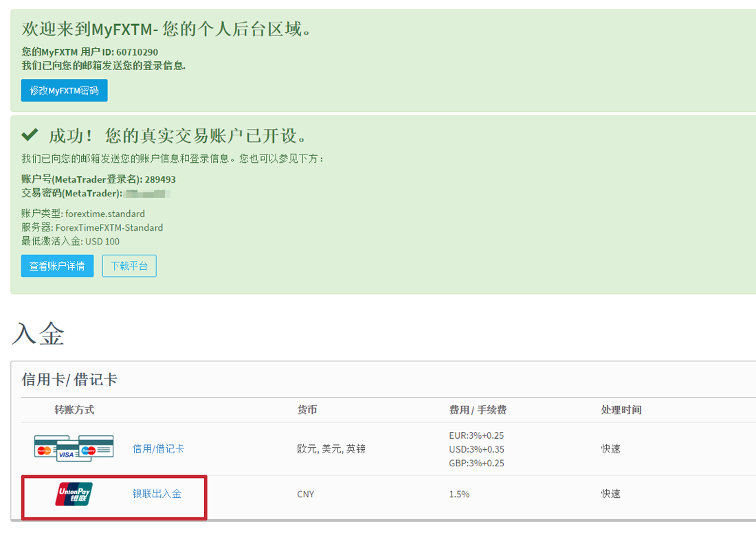Screen dimensions: 756x535
Task: Select the 转账方式 column header
Action: pyautogui.click(x=74, y=410)
